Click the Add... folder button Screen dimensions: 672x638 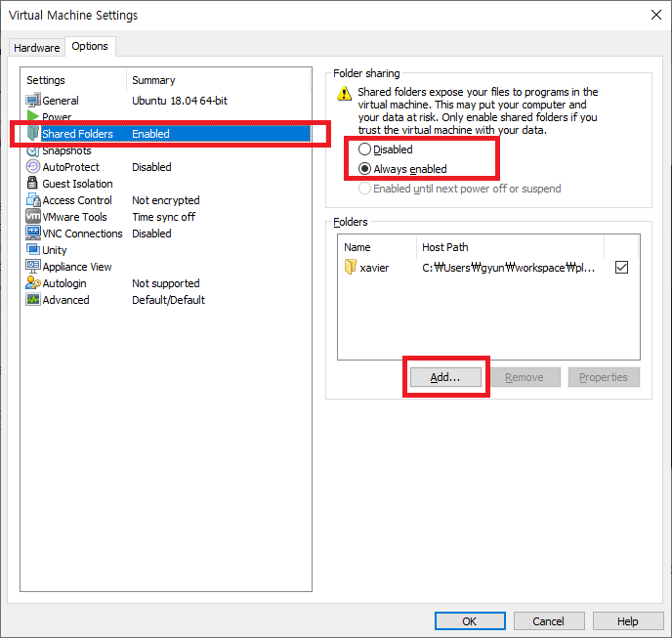click(x=445, y=377)
